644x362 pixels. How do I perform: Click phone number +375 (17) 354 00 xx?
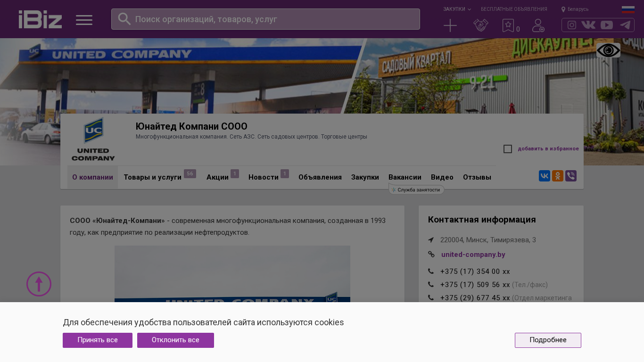click(x=475, y=271)
